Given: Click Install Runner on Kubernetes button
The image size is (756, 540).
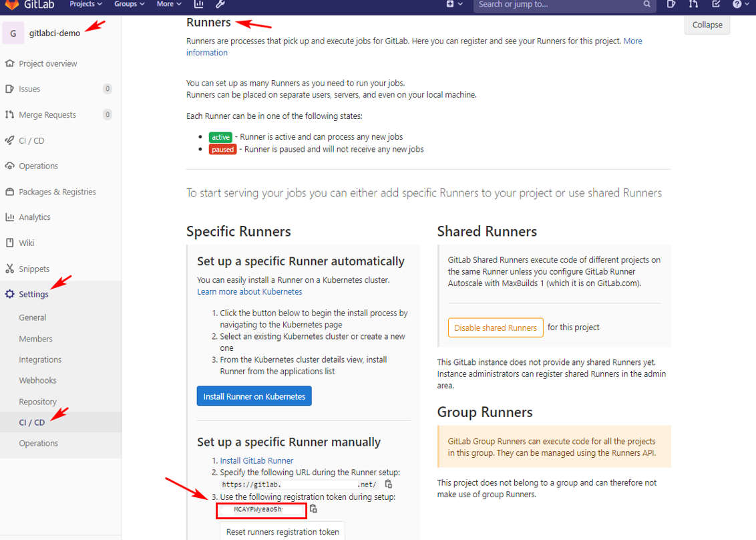Looking at the screenshot, I should coord(254,396).
